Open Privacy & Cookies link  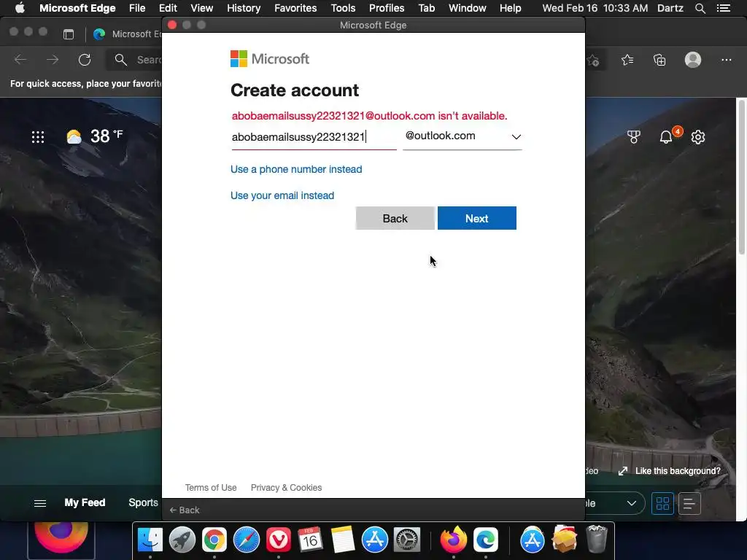286,488
